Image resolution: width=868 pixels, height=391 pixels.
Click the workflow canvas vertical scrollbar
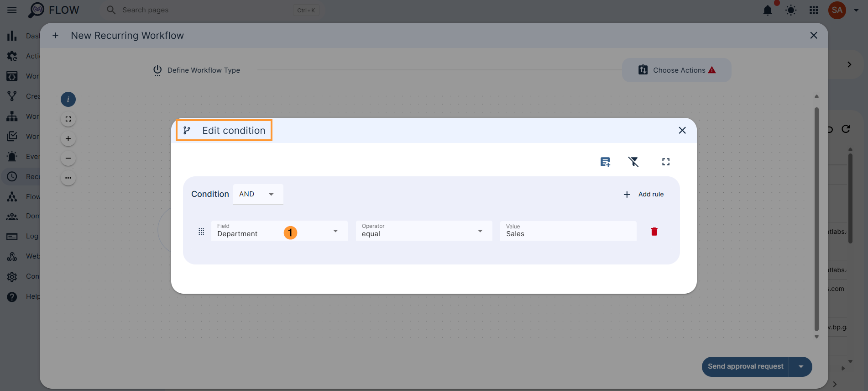click(816, 219)
